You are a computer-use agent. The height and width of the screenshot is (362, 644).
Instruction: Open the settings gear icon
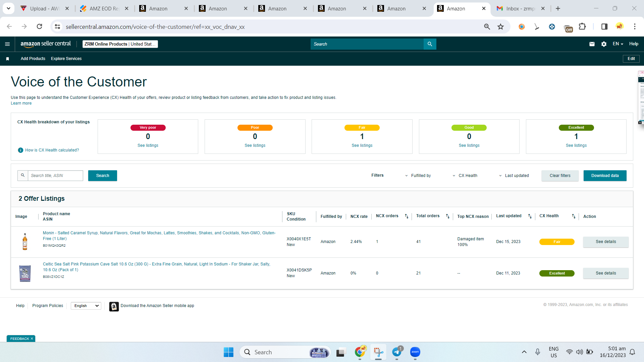pos(604,44)
